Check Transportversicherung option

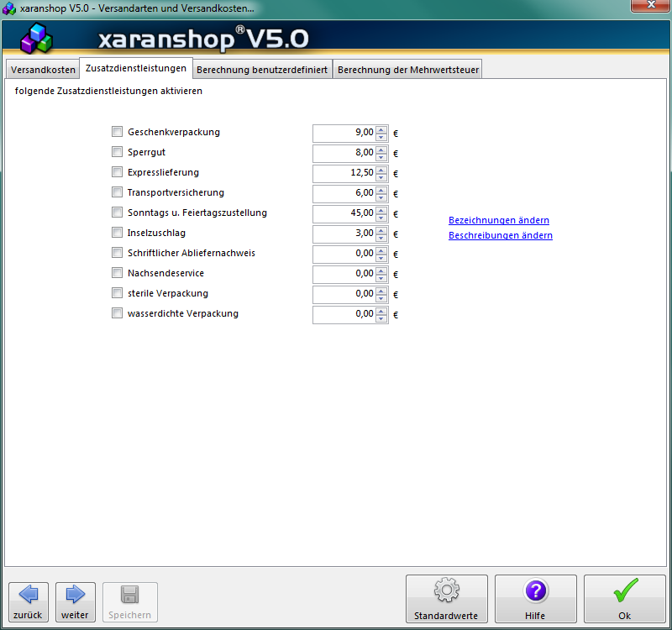117,192
